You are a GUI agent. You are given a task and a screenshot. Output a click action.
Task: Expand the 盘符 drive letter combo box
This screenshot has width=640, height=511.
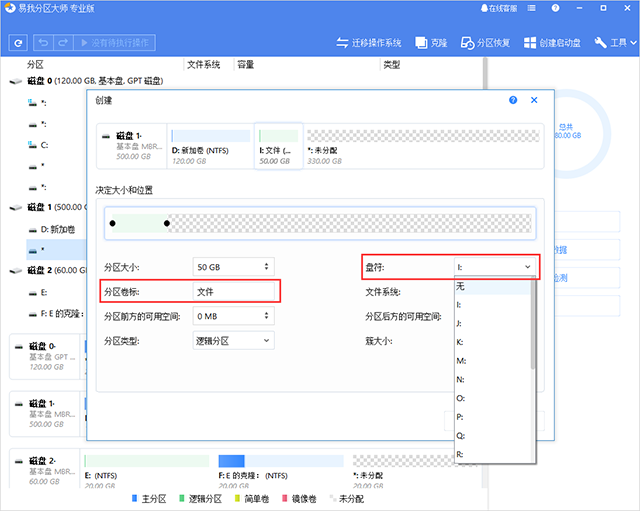(495, 267)
